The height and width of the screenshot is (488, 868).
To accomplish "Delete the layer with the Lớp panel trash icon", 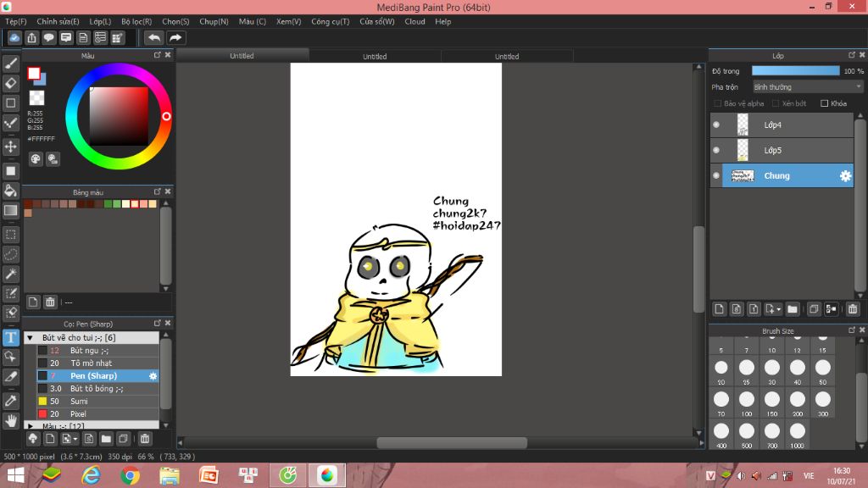I will click(853, 309).
